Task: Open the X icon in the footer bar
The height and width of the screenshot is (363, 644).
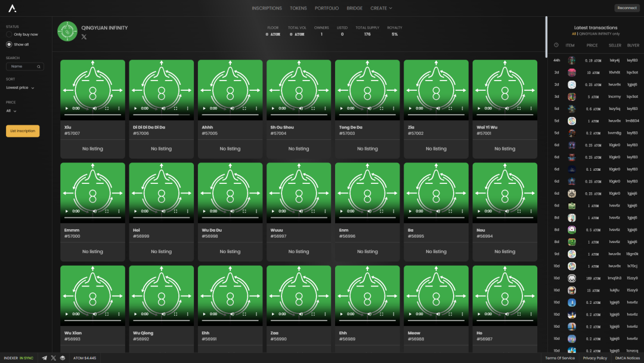Action: point(54,358)
